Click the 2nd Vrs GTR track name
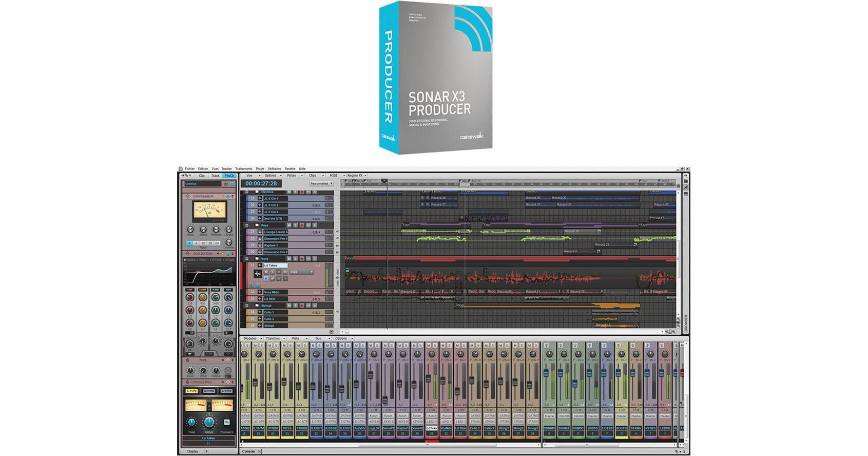The height and width of the screenshot is (456, 868). pos(275,219)
